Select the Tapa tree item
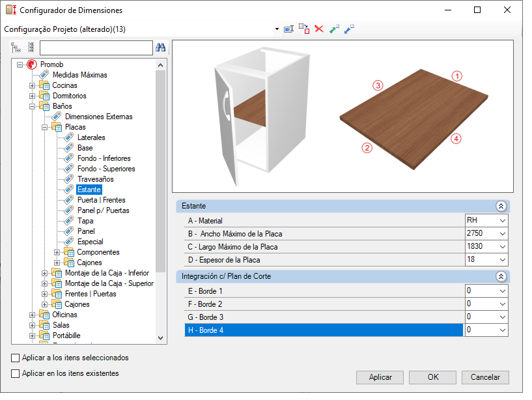The width and height of the screenshot is (532, 400). point(85,221)
